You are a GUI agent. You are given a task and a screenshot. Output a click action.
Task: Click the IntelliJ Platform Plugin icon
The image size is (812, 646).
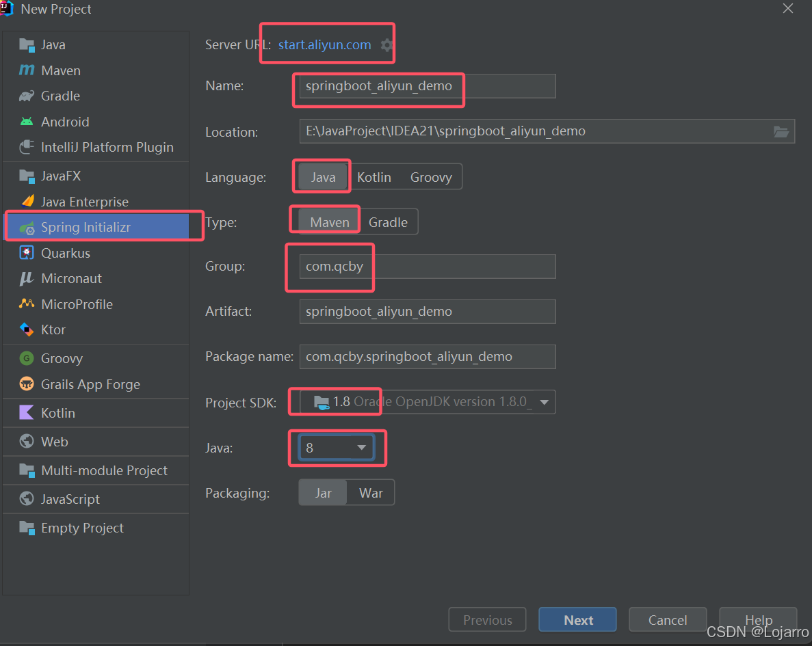click(x=27, y=147)
